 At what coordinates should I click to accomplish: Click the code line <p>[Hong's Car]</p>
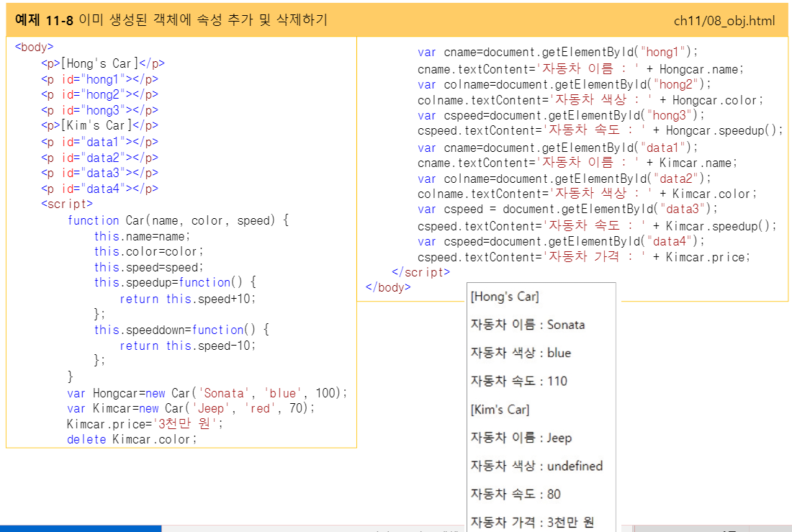103,63
